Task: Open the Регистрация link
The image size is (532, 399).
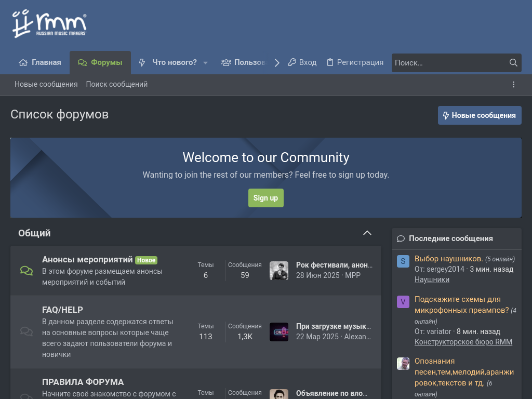Action: [x=355, y=63]
